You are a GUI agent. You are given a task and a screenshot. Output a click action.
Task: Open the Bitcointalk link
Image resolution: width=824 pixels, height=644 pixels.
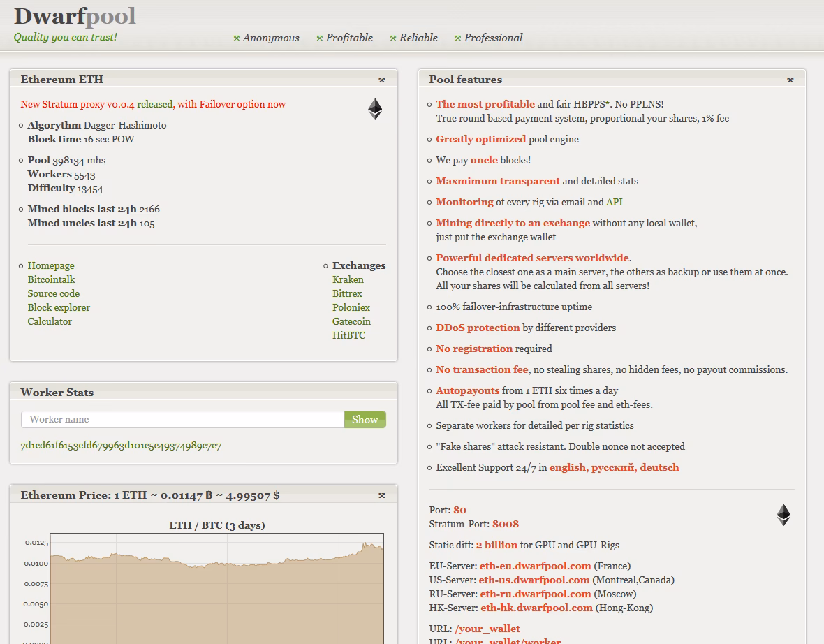(x=51, y=280)
